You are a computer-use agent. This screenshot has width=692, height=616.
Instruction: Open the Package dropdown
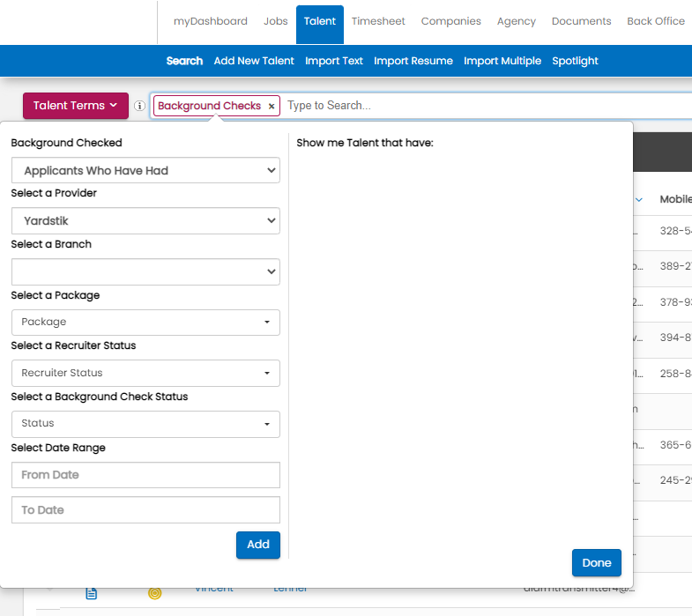[145, 323]
